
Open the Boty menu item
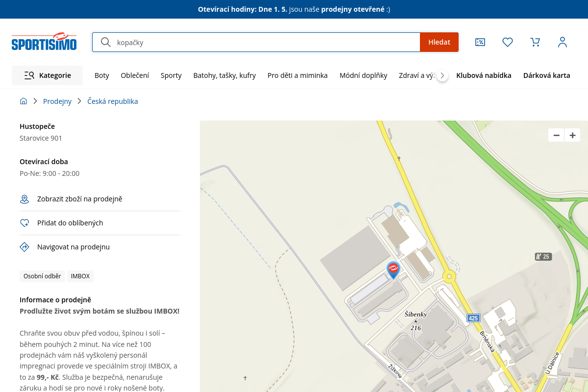click(102, 75)
